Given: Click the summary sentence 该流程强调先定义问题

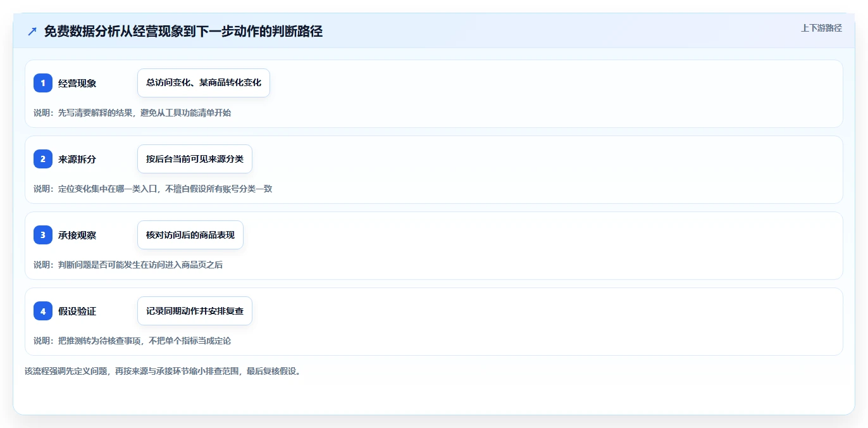Looking at the screenshot, I should 164,371.
